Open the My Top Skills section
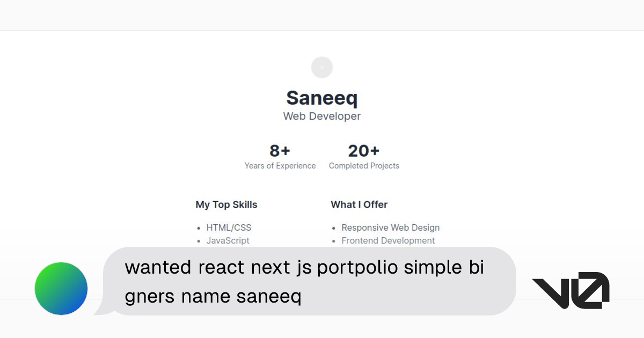 click(x=226, y=204)
